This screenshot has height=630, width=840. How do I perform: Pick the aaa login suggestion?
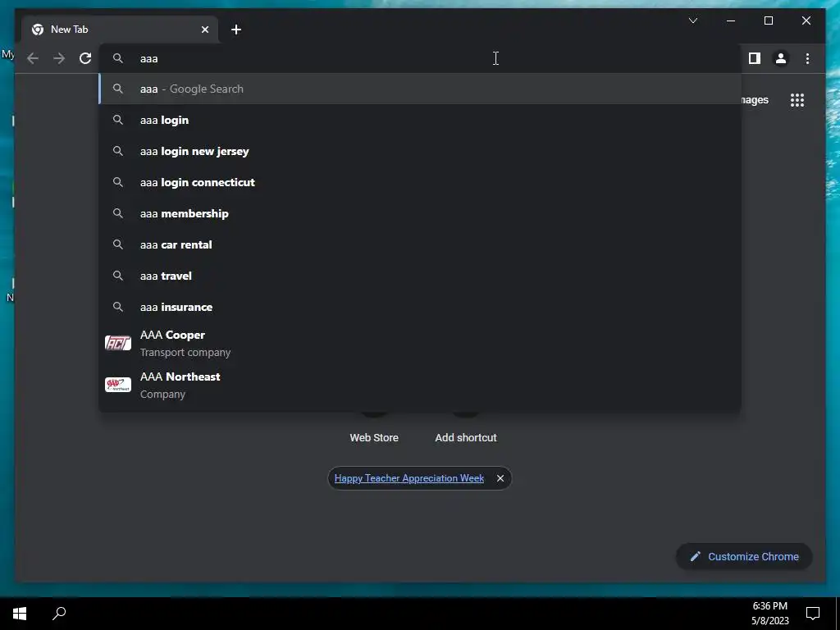420,120
